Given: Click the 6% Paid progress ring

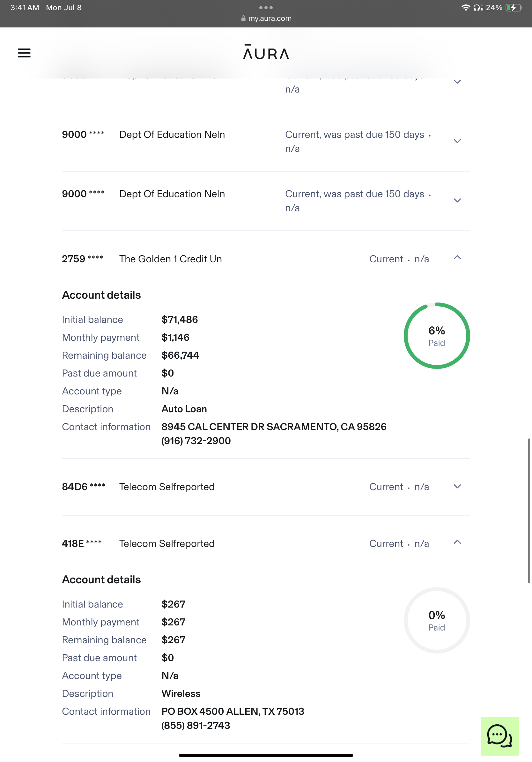Looking at the screenshot, I should 437,336.
